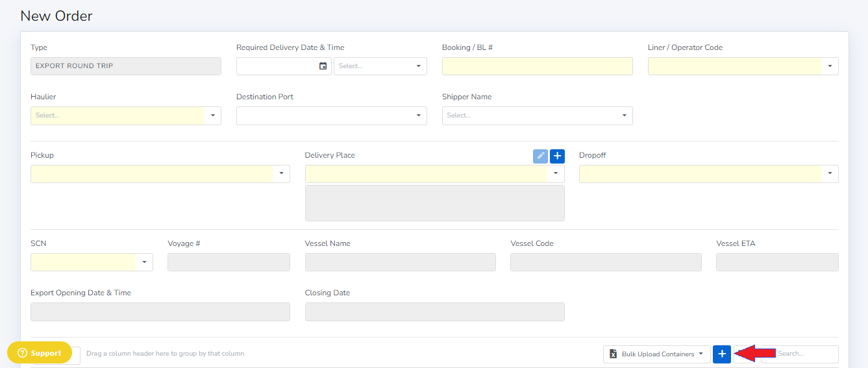Viewport: 868px width, 368px height.
Task: Open the Haulier dropdown
Action: click(x=212, y=116)
